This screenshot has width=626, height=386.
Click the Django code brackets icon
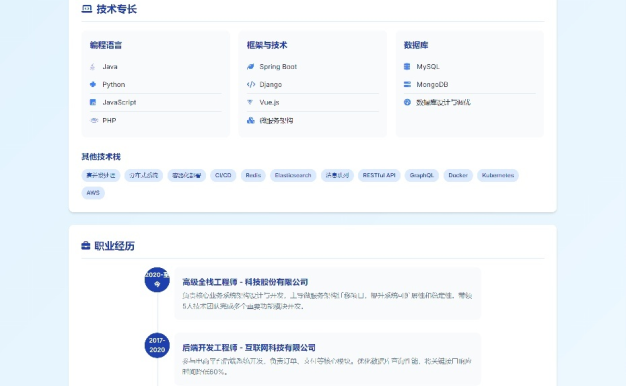coord(251,84)
